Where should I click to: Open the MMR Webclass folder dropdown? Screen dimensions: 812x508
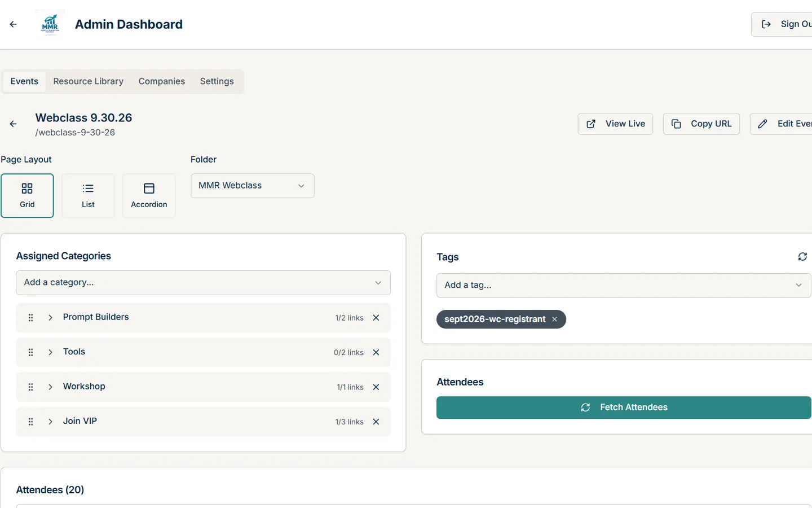[x=253, y=186]
